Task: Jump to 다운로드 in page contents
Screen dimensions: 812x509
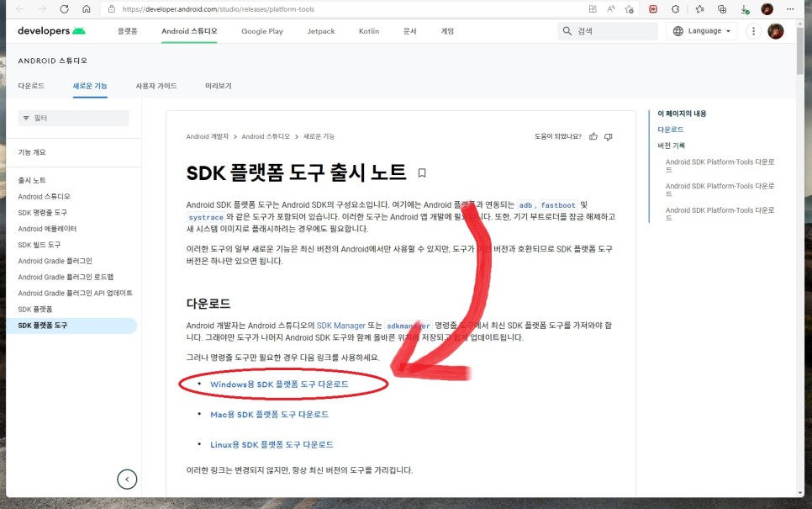Action: pos(671,130)
